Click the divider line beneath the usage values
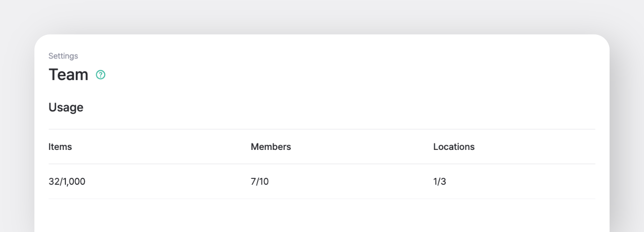The image size is (644, 232). [322, 199]
